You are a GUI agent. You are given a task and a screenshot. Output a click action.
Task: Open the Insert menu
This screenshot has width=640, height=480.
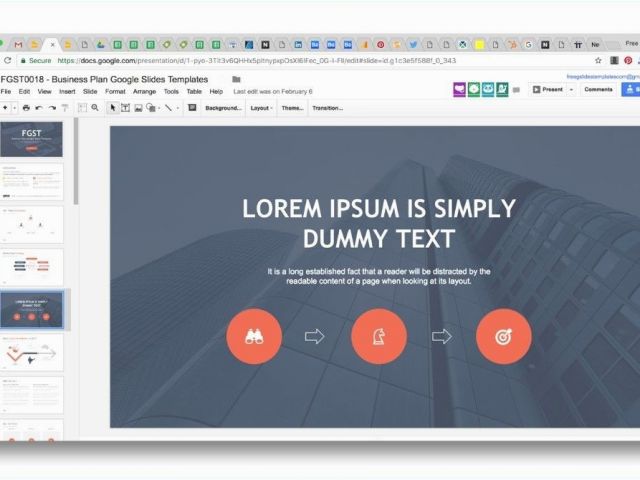pos(67,91)
